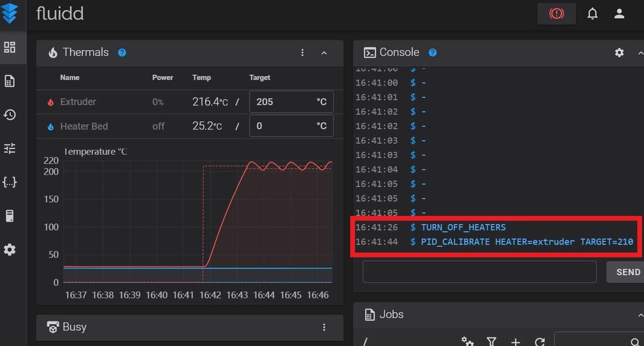Screen dimensions: 644x346
Task: Open the History page from sidebar
Action: (x=10, y=114)
